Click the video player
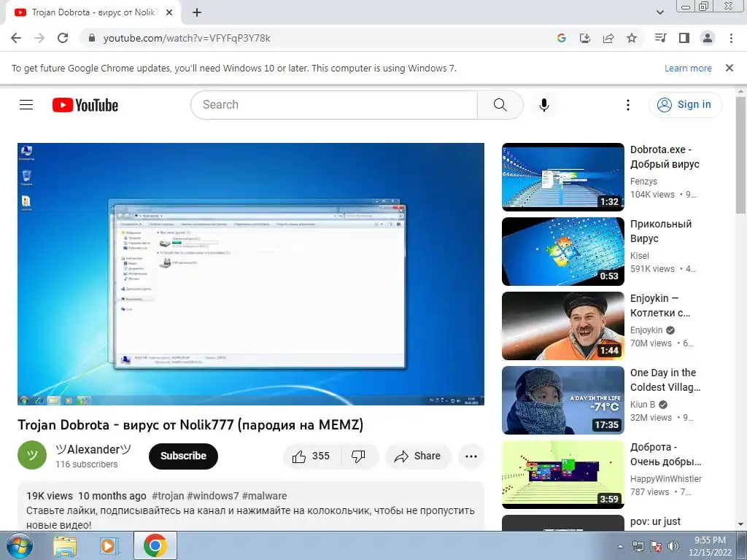The image size is (747, 560). point(251,274)
